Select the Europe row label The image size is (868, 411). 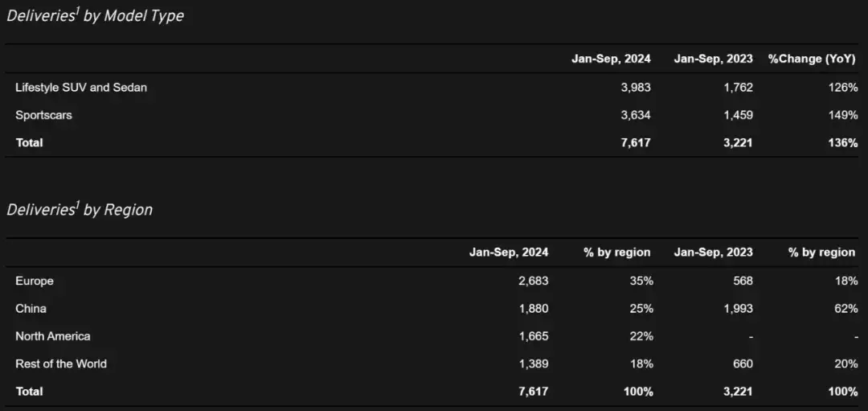35,281
